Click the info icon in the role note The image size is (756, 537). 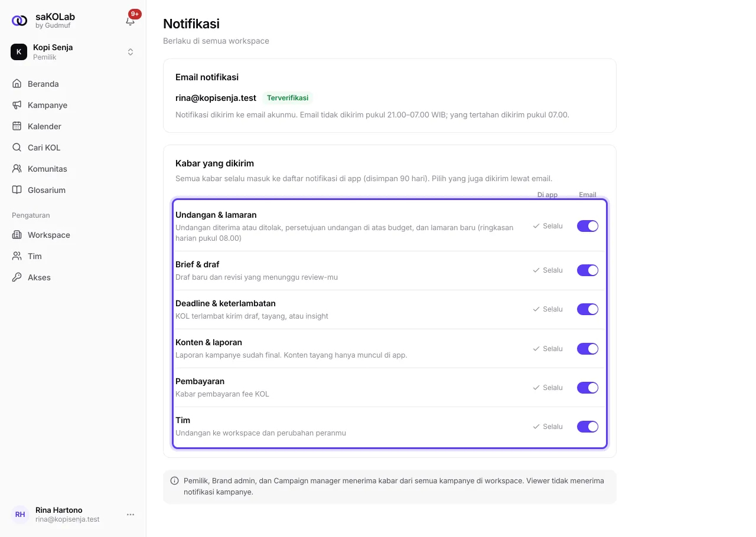(x=175, y=481)
